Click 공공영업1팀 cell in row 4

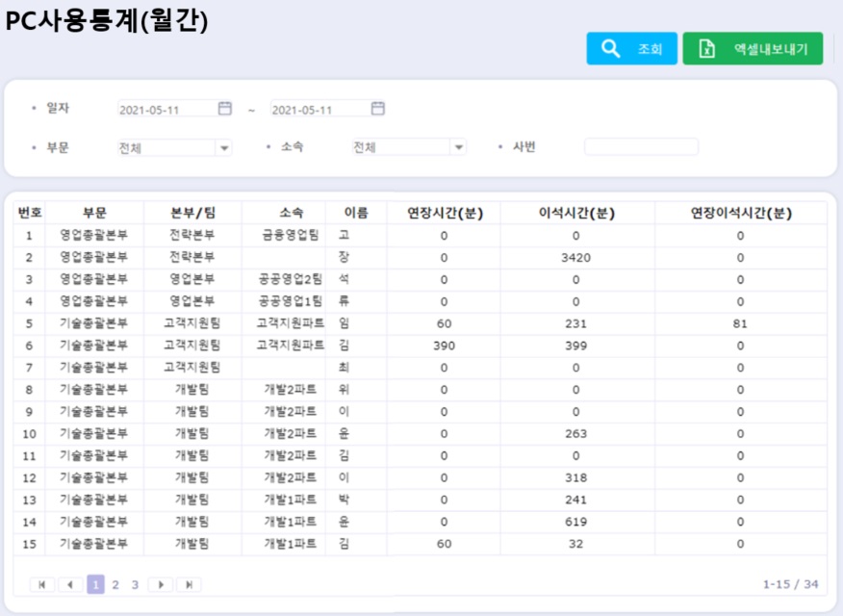coord(291,301)
